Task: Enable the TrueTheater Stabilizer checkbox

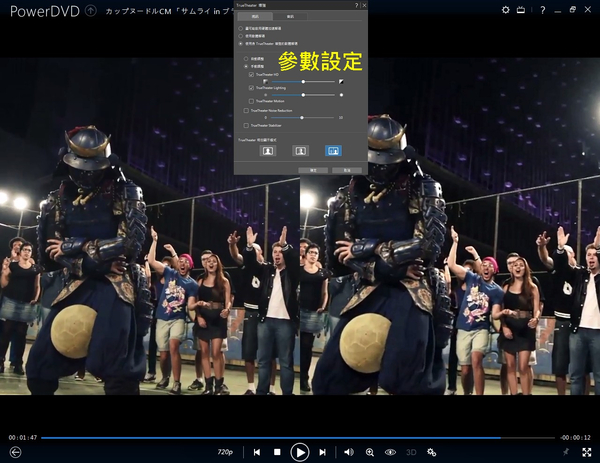Action: pyautogui.click(x=245, y=125)
